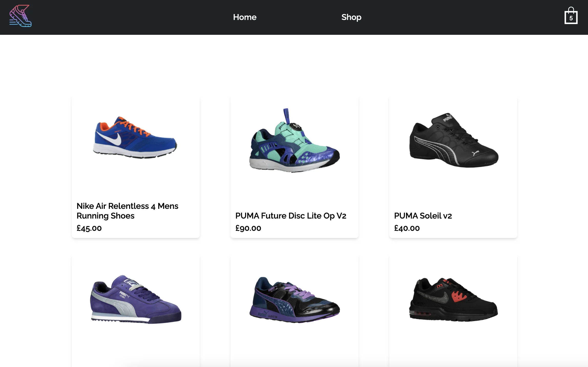
Task: Open the shopping bag cart icon
Action: [571, 16]
